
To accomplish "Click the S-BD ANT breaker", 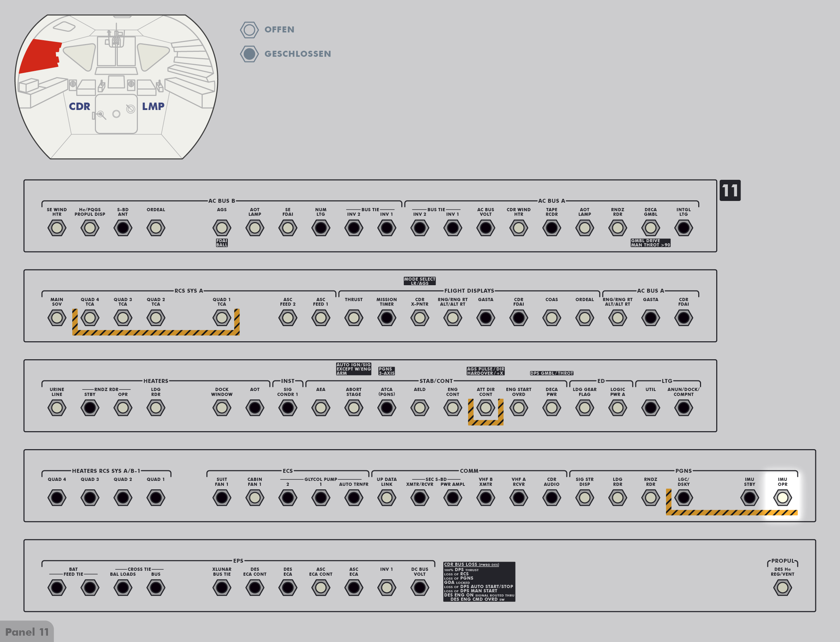I will [x=123, y=228].
